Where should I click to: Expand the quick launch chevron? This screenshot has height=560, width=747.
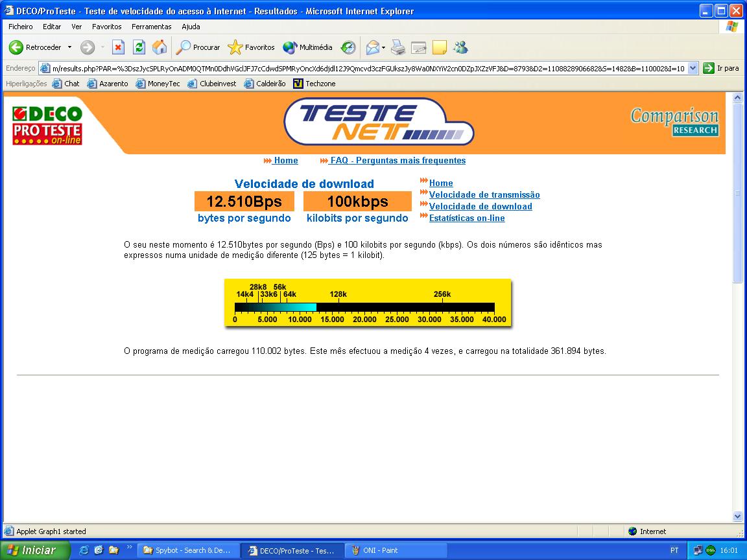click(129, 546)
